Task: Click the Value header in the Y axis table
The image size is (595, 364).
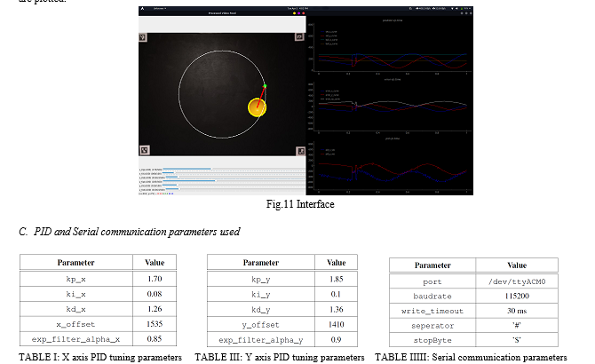Action: click(337, 263)
